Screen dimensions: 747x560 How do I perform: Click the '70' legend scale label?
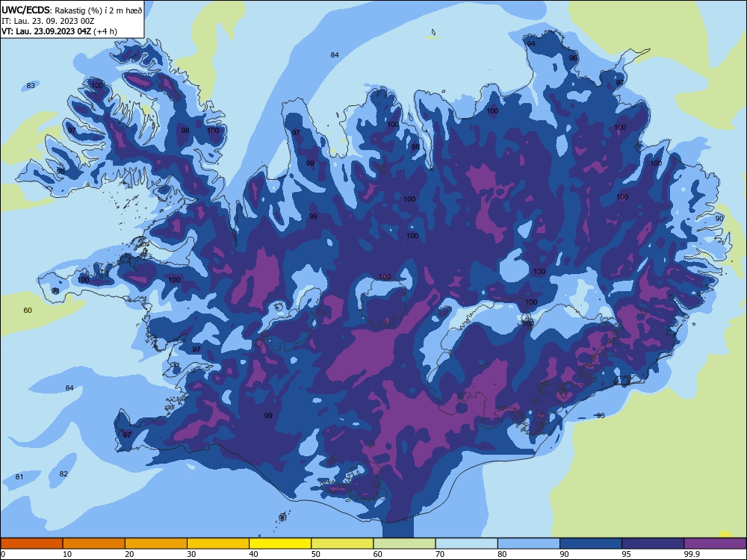tap(440, 554)
